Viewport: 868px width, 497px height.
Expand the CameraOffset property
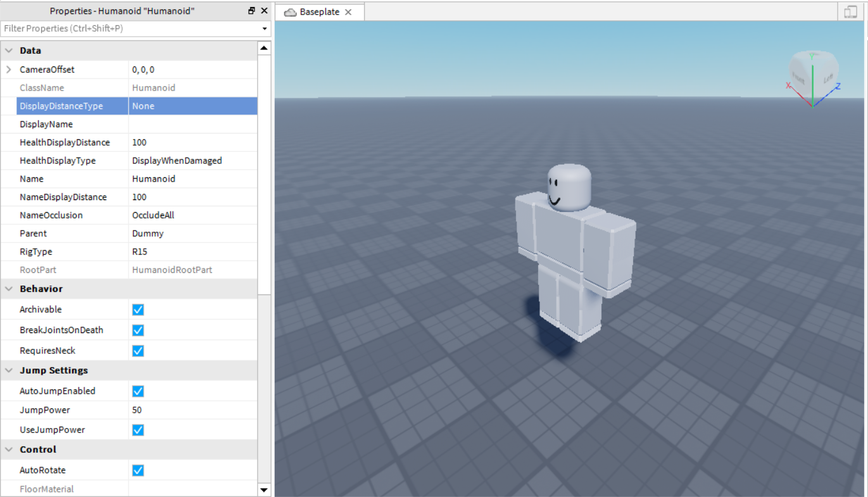tap(9, 69)
